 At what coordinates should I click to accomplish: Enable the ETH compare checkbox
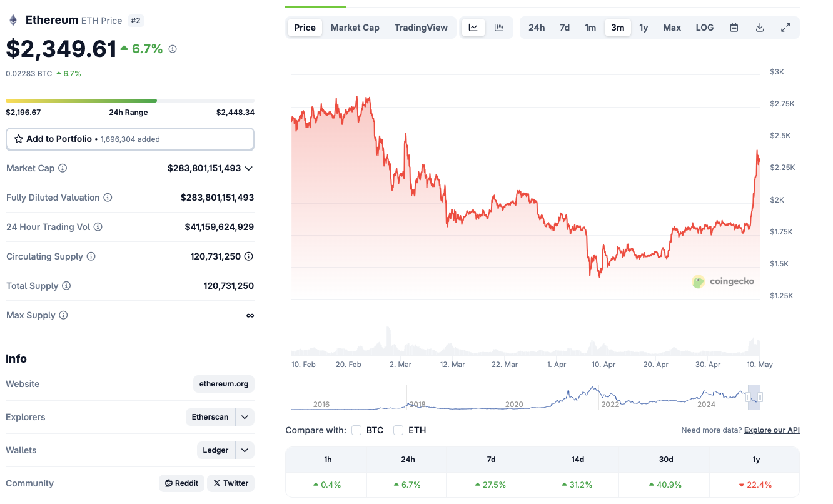(398, 430)
